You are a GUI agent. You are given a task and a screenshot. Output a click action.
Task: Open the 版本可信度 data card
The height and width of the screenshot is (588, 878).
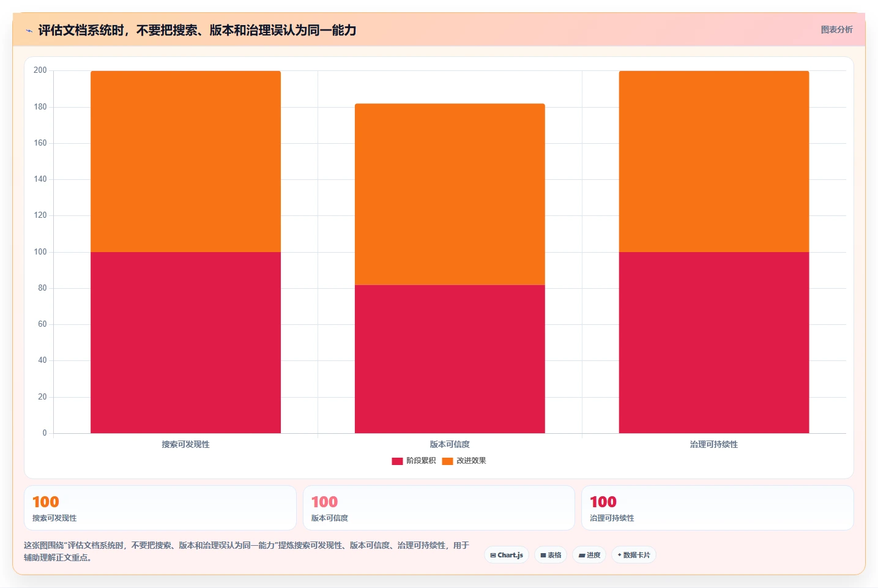(439, 508)
